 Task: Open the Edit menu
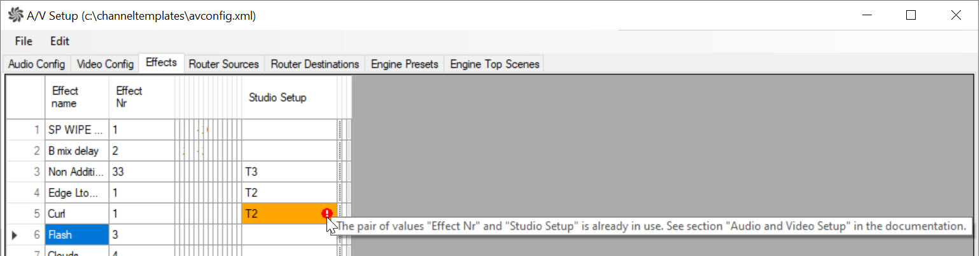tap(60, 41)
